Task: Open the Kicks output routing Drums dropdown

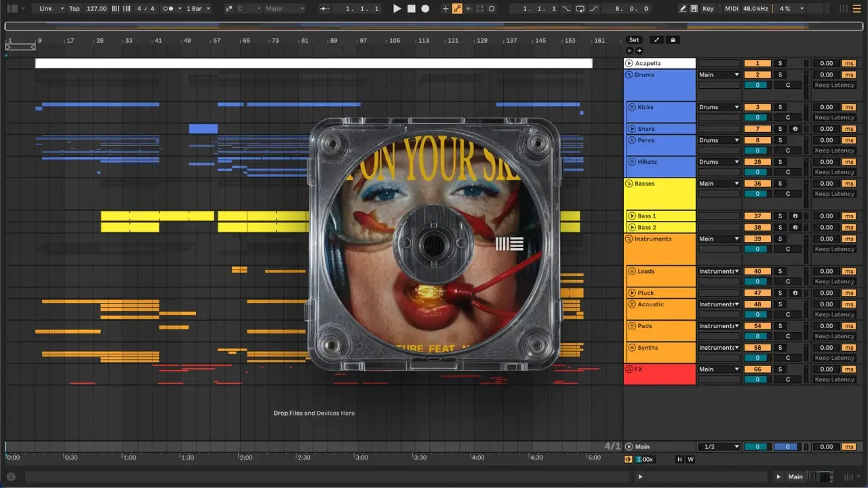Action: [x=719, y=107]
